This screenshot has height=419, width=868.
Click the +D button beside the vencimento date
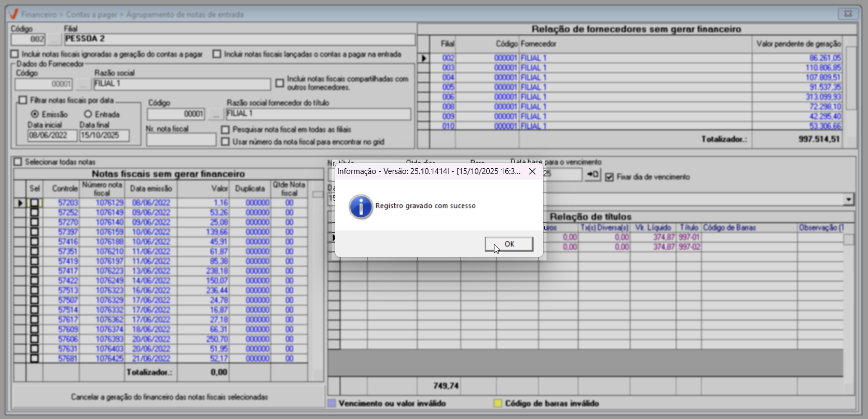pyautogui.click(x=592, y=175)
